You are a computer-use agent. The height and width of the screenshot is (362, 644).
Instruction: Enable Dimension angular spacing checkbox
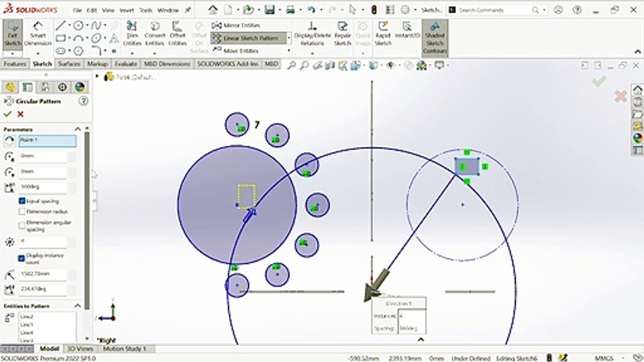click(22, 225)
